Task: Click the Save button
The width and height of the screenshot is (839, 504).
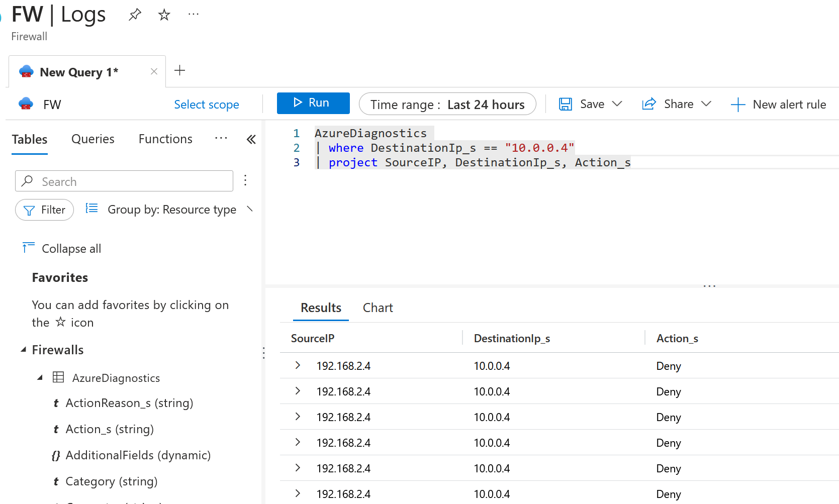Action: 582,104
